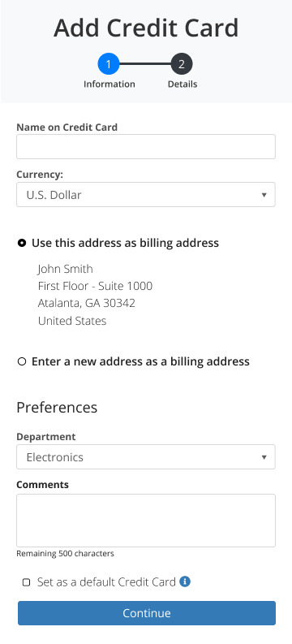Screen dimensions: 292x644
Task: Select the step 1 circle in progress indicator
Action: tap(108, 64)
